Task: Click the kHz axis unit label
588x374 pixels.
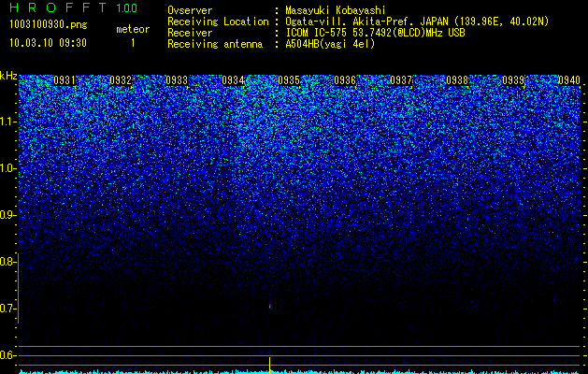Action: [8, 76]
